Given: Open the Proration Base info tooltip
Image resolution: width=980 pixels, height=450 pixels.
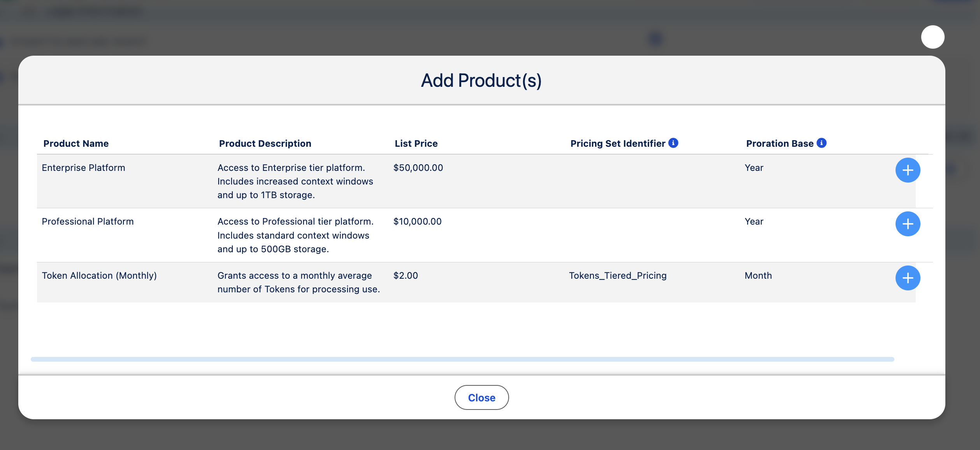Looking at the screenshot, I should tap(822, 143).
